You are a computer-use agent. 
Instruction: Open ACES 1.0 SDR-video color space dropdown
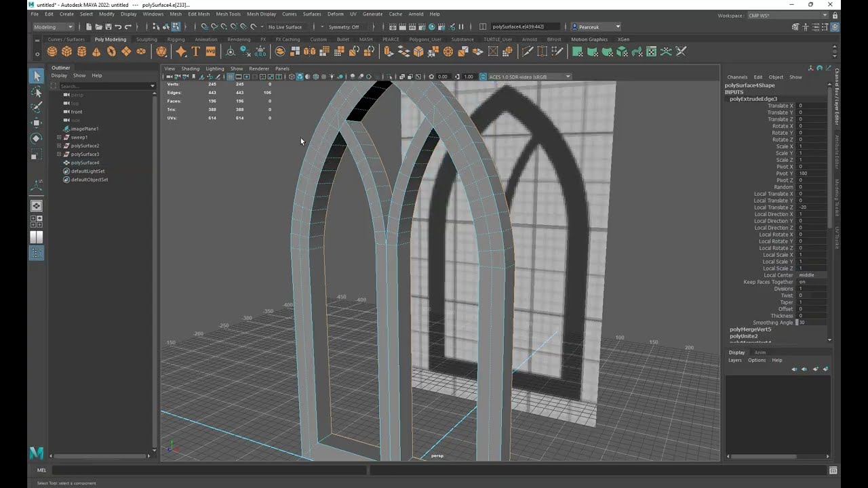click(530, 77)
